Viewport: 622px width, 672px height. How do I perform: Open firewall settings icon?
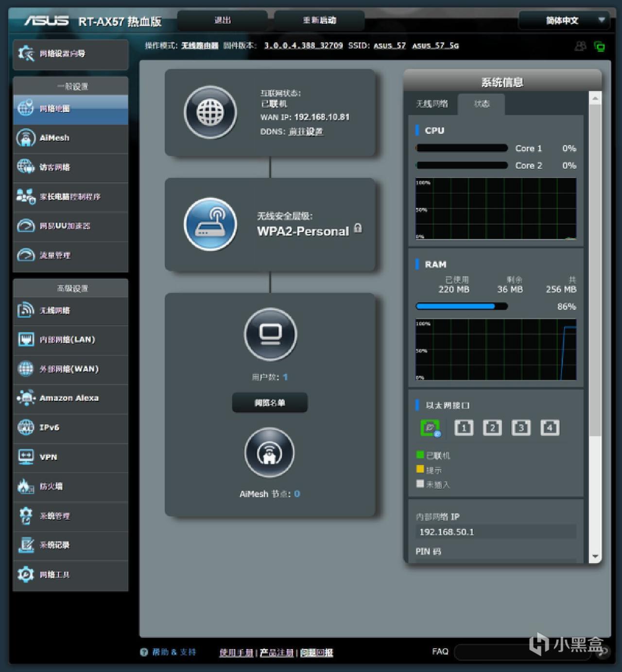[x=26, y=486]
